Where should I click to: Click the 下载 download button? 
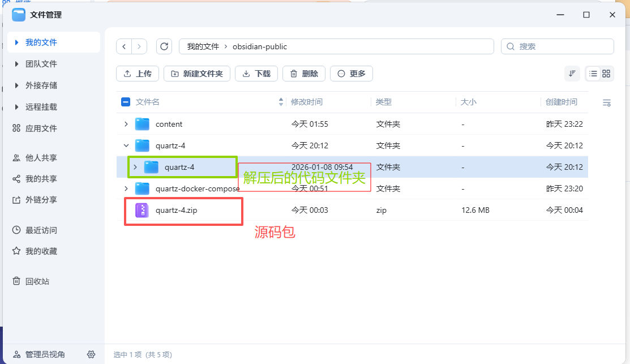click(256, 74)
